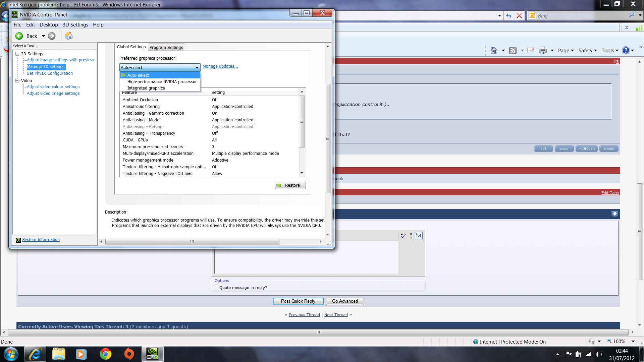Viewport: 644px width, 362px height.
Task: Click the qreply button on post
Action: [x=609, y=149]
